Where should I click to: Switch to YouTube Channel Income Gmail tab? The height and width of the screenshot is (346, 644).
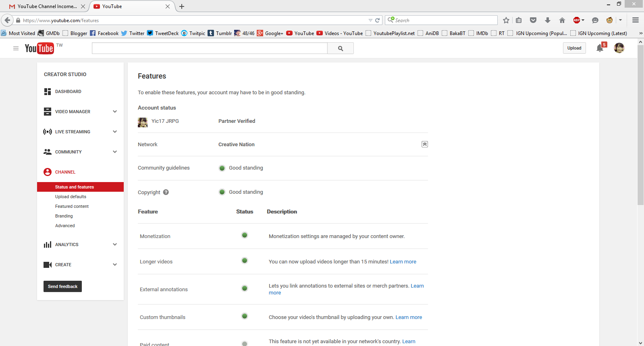pos(47,6)
